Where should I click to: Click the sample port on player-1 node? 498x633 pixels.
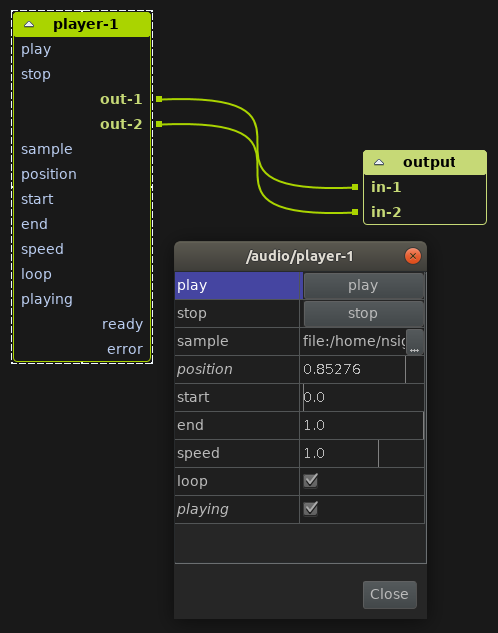47,149
